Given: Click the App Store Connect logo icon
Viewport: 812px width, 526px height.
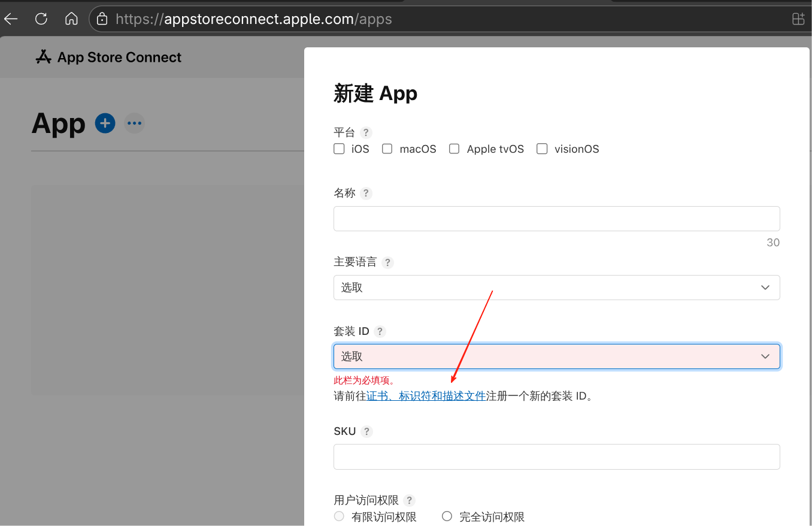Looking at the screenshot, I should click(x=43, y=57).
